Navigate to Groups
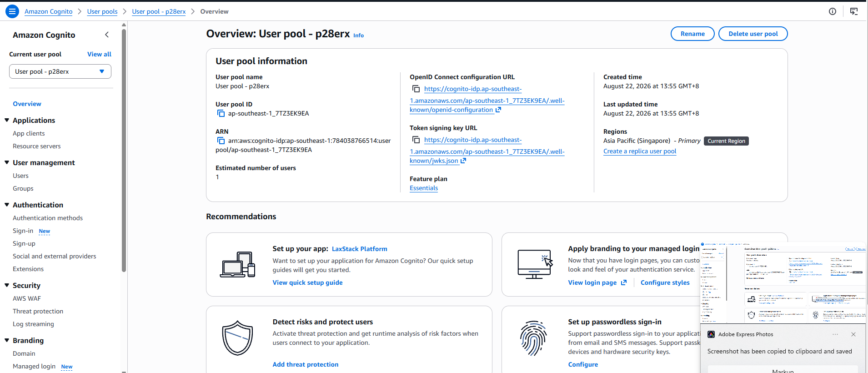This screenshot has height=373, width=868. 23,188
